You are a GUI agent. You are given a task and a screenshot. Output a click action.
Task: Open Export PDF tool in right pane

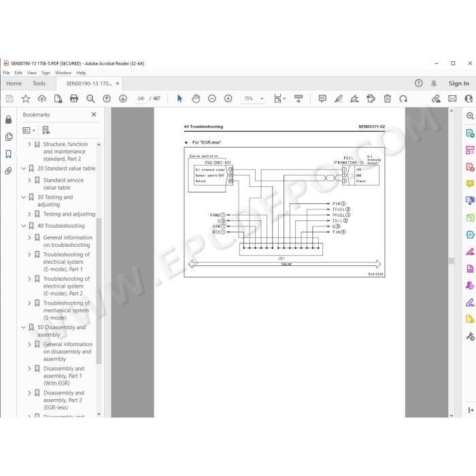tap(470, 133)
